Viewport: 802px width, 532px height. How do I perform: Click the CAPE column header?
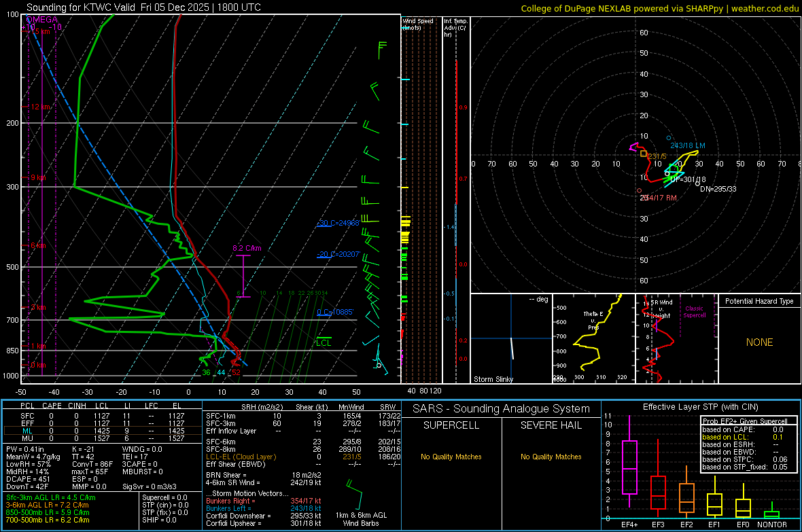pos(52,406)
